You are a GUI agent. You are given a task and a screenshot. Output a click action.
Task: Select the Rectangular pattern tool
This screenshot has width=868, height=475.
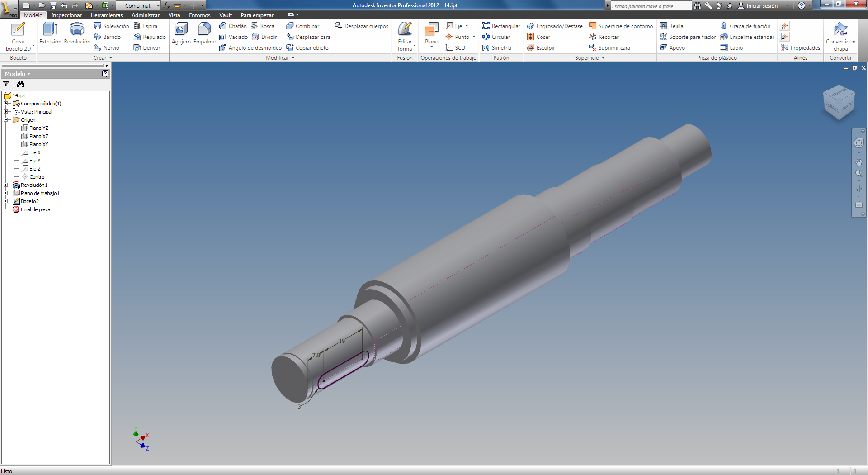501,26
